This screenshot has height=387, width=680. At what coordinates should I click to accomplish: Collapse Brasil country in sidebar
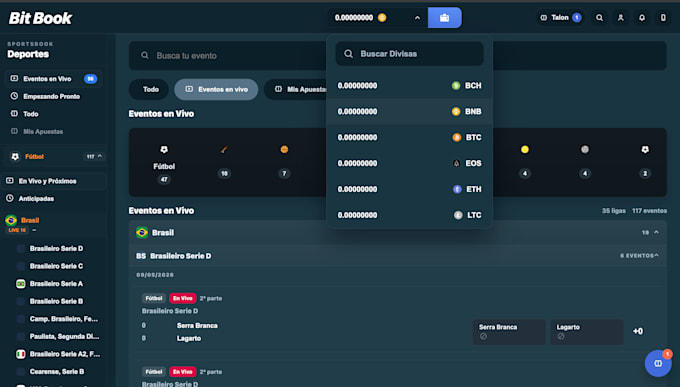click(34, 230)
